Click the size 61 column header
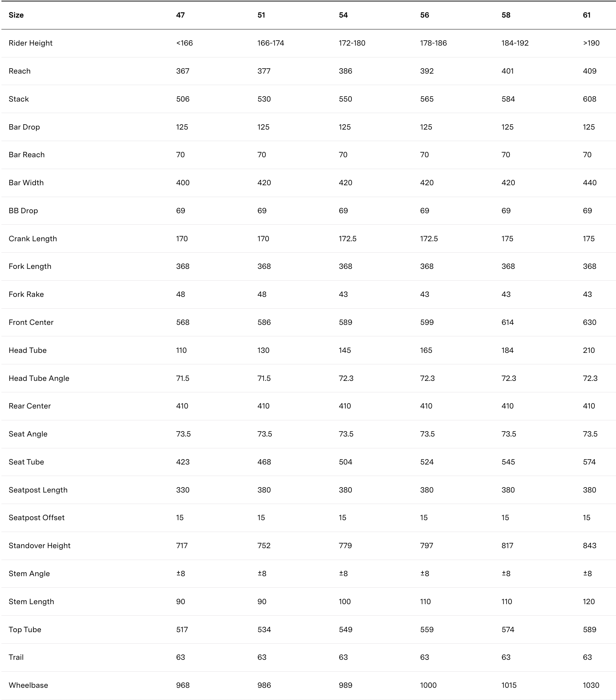This screenshot has height=700, width=616. (587, 15)
